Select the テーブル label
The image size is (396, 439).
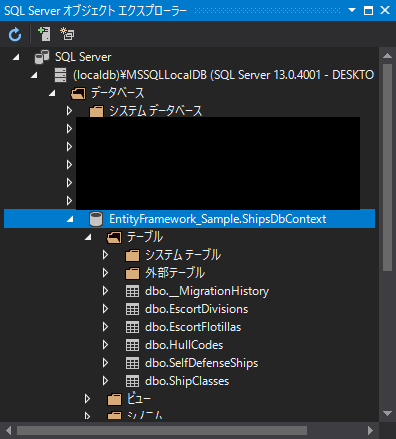tap(145, 237)
